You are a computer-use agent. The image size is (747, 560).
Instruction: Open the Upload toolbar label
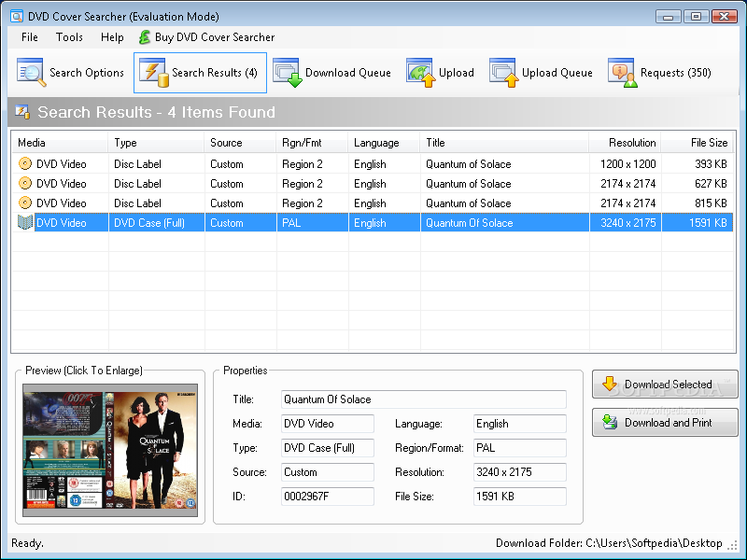[x=457, y=73]
